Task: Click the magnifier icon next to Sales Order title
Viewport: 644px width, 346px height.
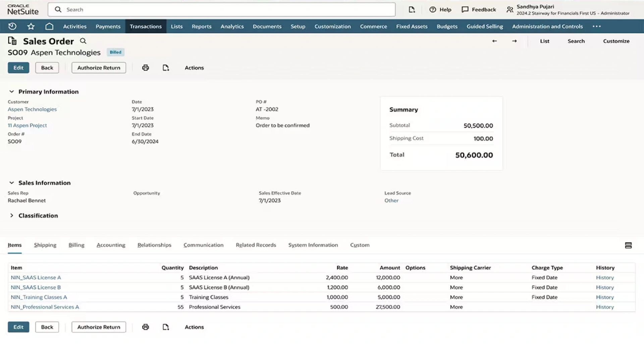Action: [x=83, y=41]
